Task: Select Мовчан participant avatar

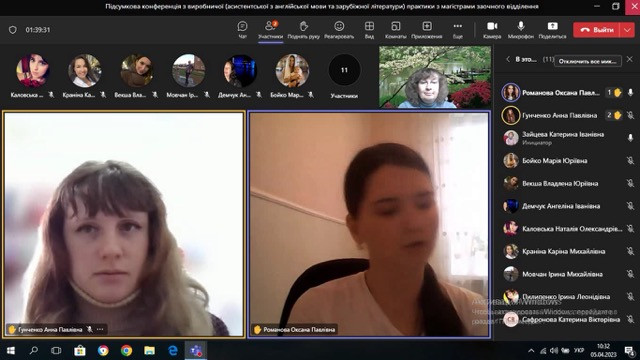Action: [188, 71]
